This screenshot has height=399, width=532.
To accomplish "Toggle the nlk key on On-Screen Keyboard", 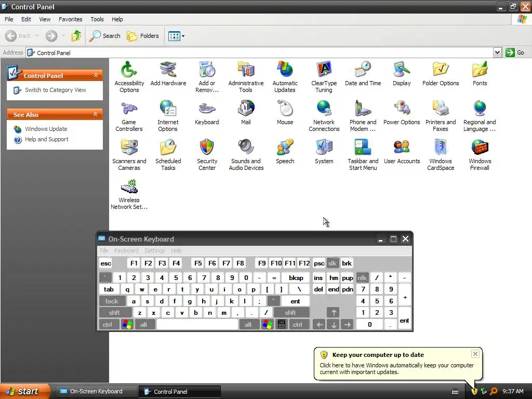I will pos(362,278).
